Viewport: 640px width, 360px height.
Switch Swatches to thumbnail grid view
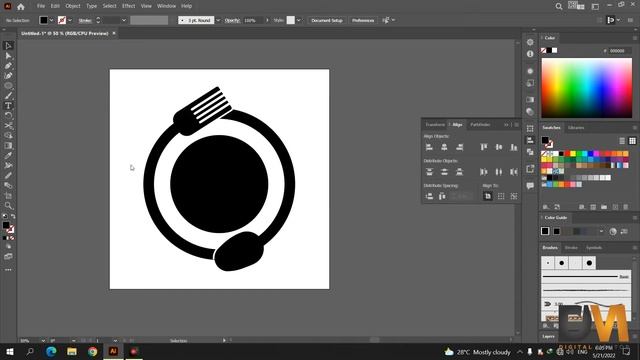(632, 141)
